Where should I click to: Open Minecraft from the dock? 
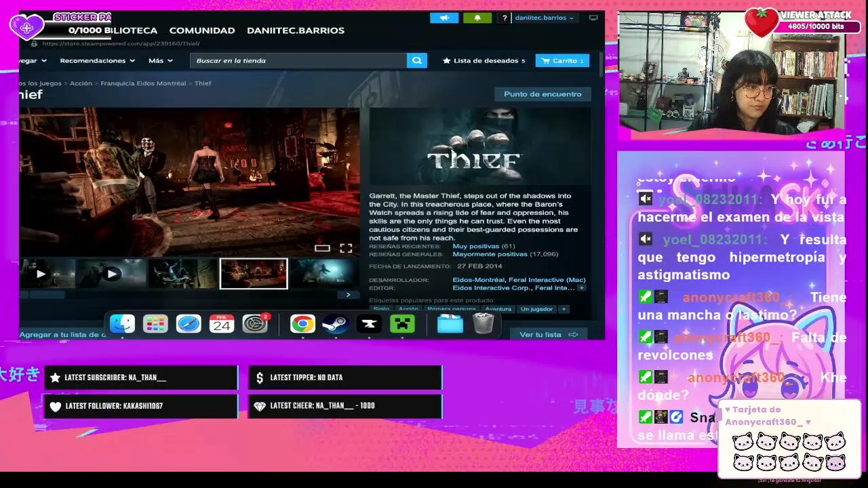(x=402, y=324)
